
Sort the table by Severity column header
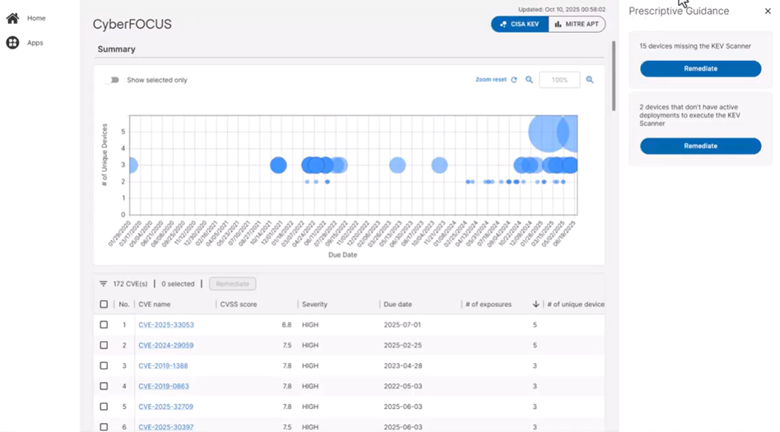[x=316, y=304]
